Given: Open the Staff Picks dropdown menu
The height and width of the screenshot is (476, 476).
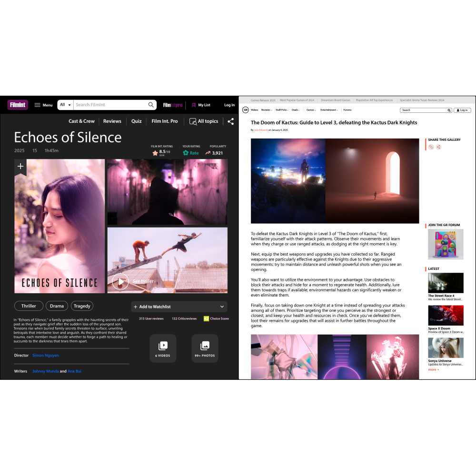Looking at the screenshot, I should pyautogui.click(x=282, y=110).
